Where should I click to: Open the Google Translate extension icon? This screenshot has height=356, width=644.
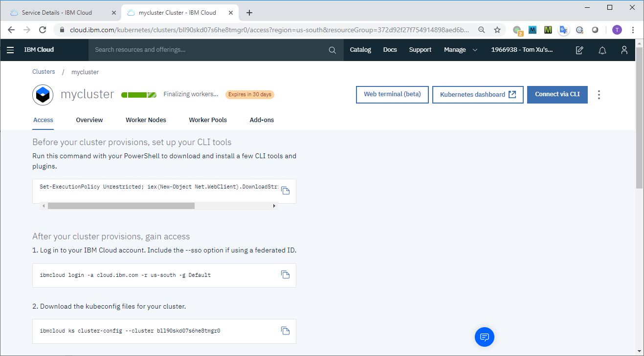pos(564,30)
